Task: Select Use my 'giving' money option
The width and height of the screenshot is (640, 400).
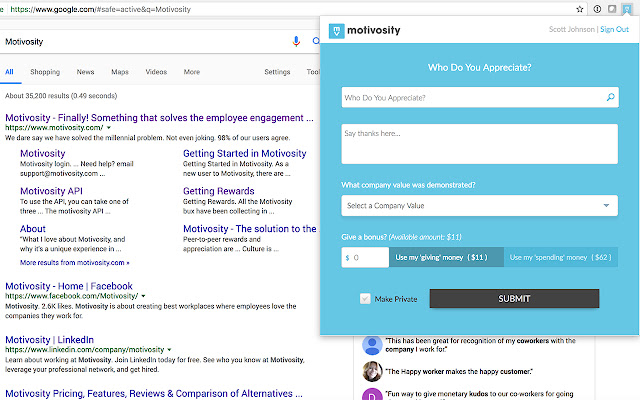Action: [x=447, y=257]
